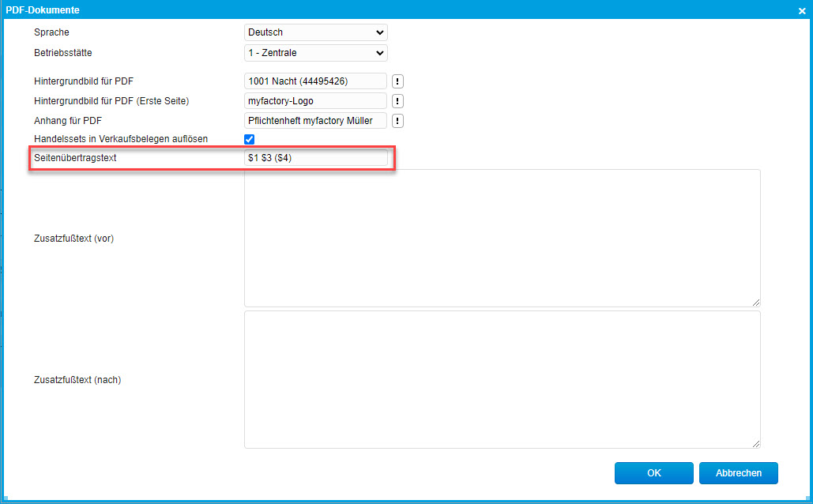This screenshot has width=813, height=504.
Task: Focus the Pflichtenheft myfactory Müller field
Action: click(316, 121)
